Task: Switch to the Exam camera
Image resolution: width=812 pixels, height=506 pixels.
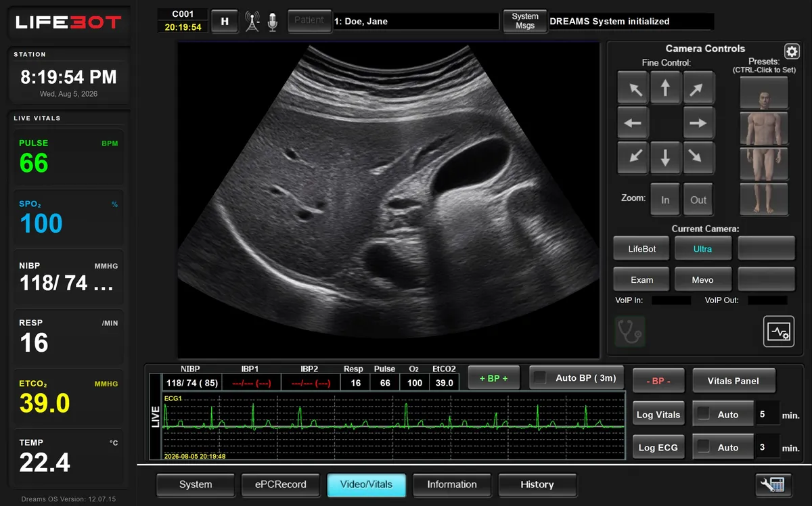Action: pyautogui.click(x=641, y=279)
